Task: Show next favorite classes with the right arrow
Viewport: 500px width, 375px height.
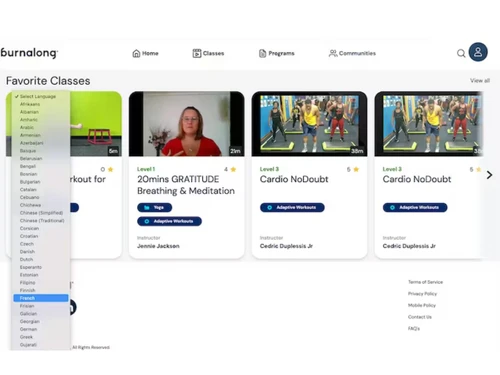Action: pos(489,175)
